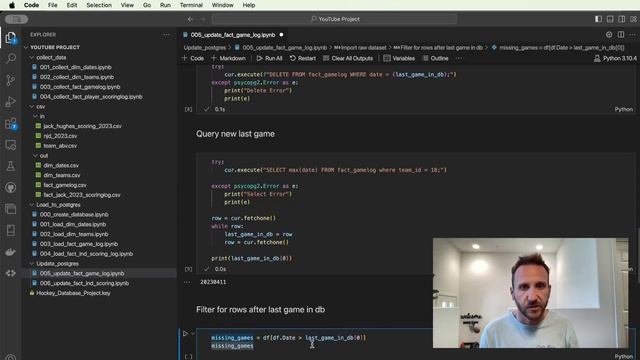Run the missing_games cell
Viewport: 640px width, 360px height.
point(185,333)
